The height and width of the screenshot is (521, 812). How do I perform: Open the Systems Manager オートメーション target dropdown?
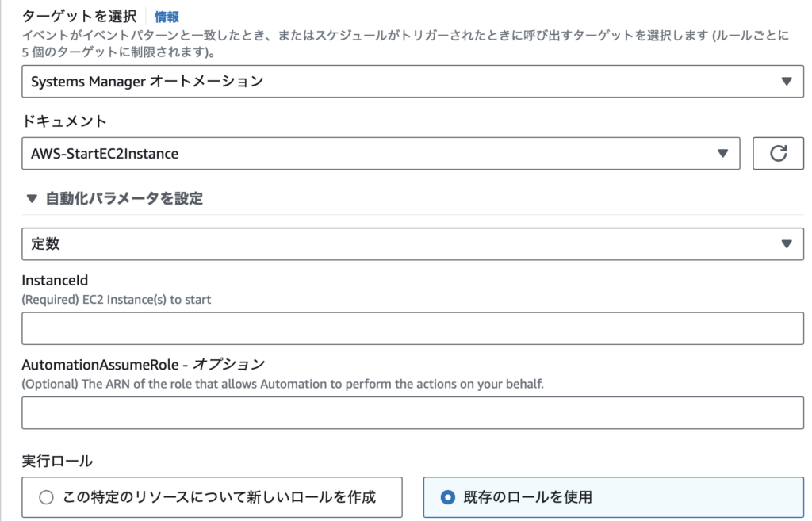(412, 82)
